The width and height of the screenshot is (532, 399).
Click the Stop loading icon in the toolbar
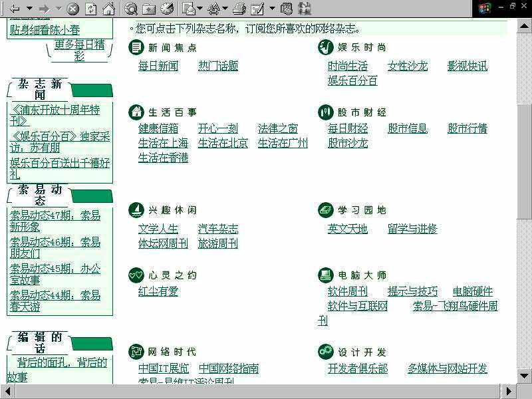click(72, 9)
